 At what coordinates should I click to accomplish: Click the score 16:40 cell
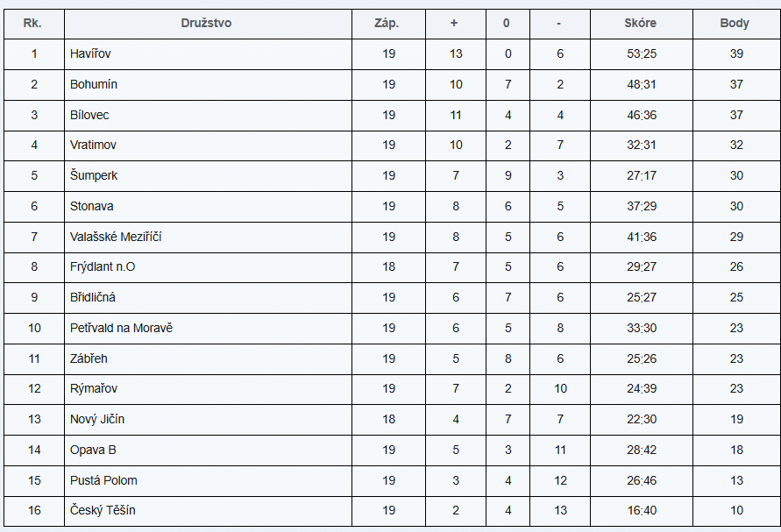[x=642, y=510]
